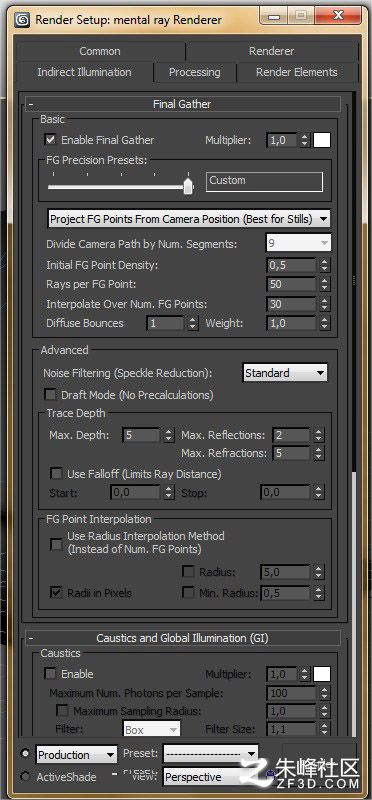
Task: Toggle the Radius checkbox
Action: (x=188, y=572)
